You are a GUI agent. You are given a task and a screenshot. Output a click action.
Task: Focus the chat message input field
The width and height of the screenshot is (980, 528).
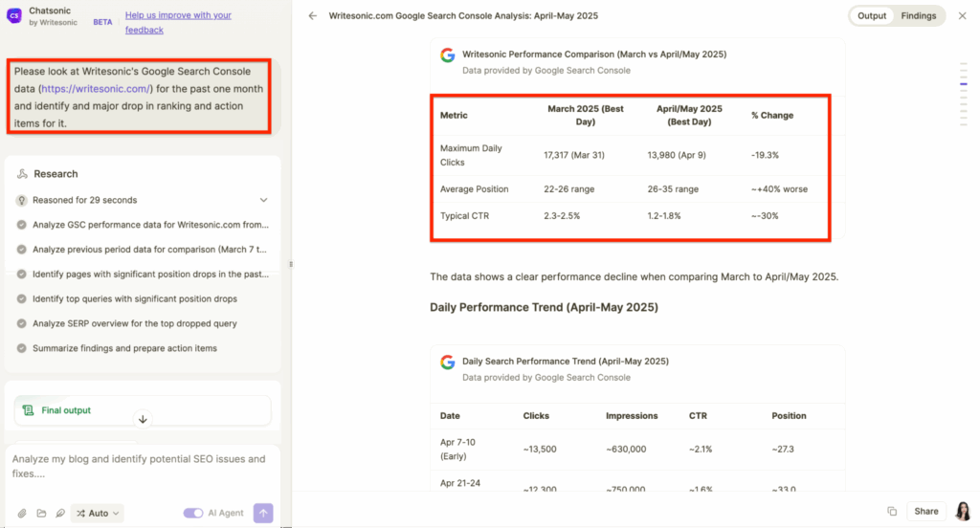pos(143,467)
